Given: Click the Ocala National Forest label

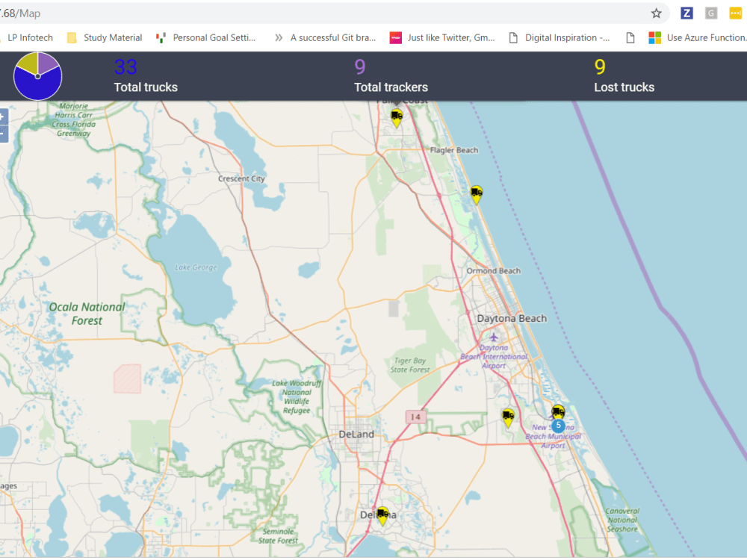Looking at the screenshot, I should pos(87,314).
